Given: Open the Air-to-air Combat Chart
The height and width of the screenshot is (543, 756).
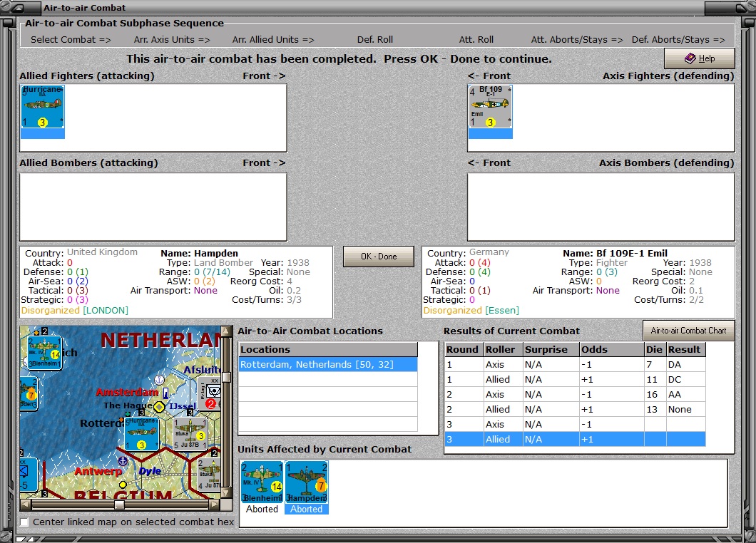Looking at the screenshot, I should (688, 331).
